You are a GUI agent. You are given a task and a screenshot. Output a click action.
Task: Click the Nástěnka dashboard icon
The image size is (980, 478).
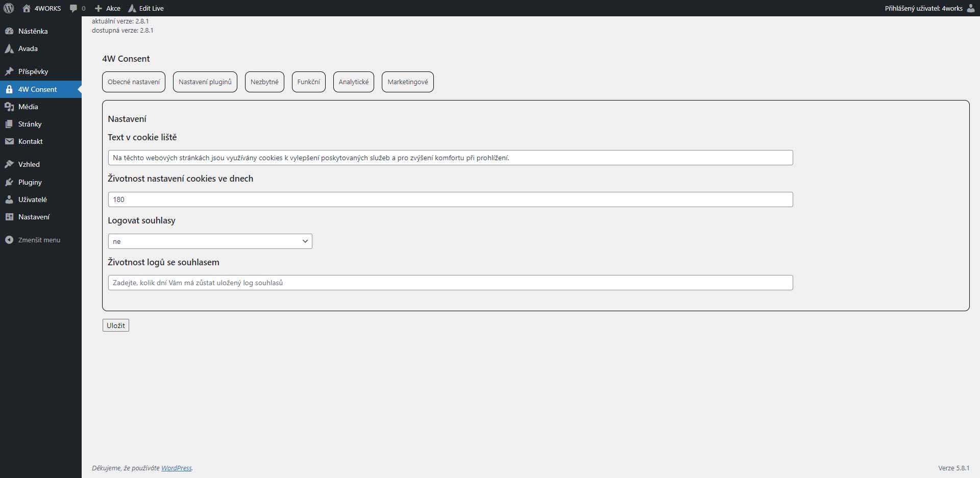point(9,31)
